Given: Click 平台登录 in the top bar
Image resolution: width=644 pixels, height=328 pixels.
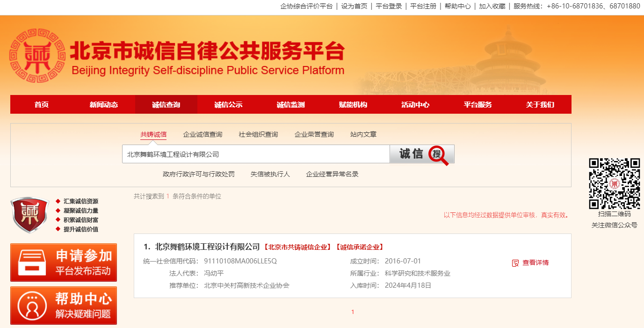Looking at the screenshot, I should coord(389,6).
